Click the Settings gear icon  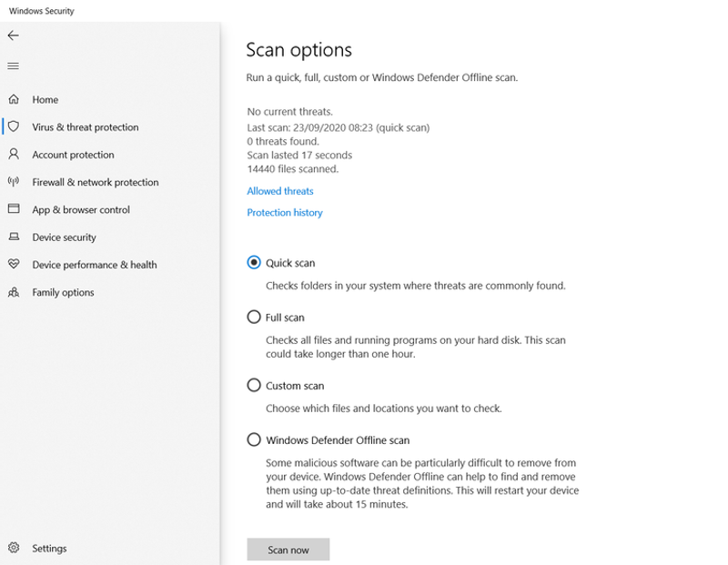[14, 548]
